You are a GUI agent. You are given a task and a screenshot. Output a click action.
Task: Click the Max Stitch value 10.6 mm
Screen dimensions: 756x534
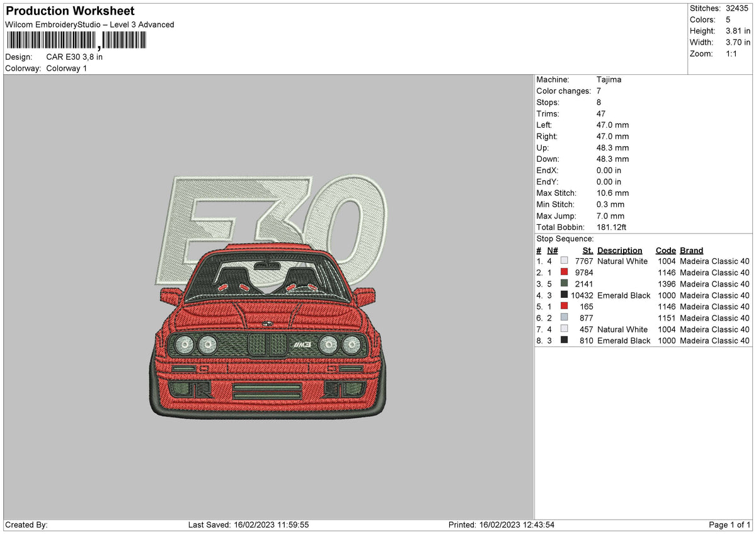612,193
